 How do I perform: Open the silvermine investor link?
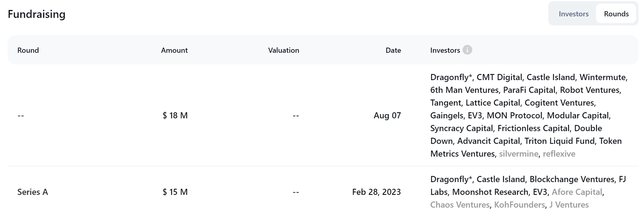[518, 154]
